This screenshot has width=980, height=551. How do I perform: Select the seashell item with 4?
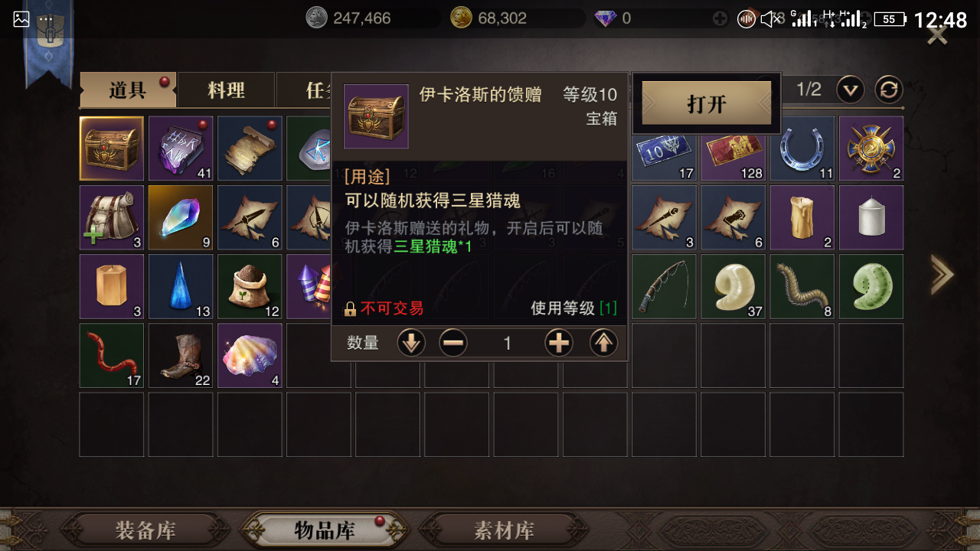[x=250, y=355]
